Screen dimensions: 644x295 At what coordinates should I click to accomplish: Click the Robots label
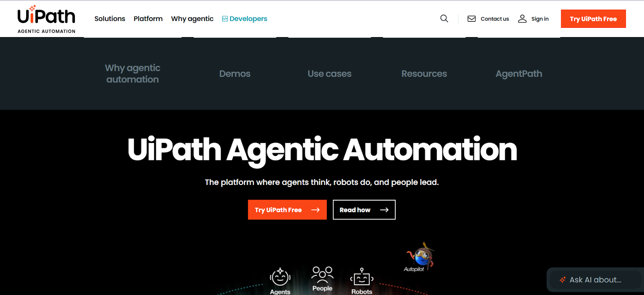[362, 292]
